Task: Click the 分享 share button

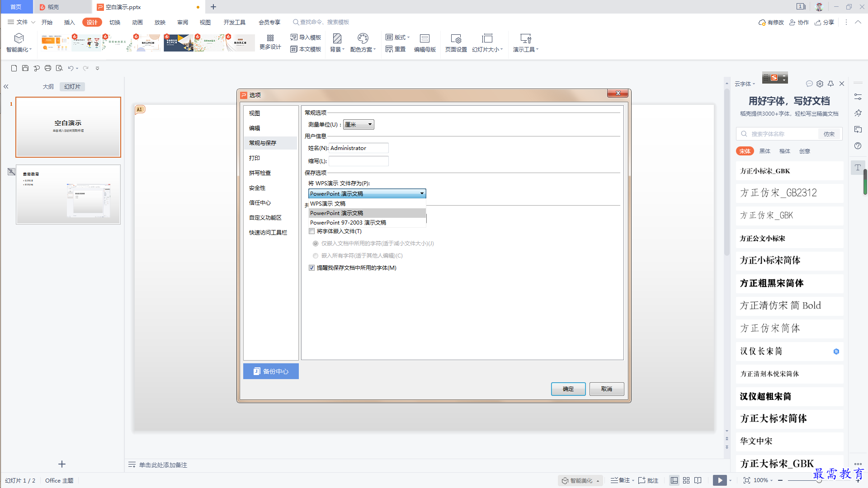Action: click(825, 22)
